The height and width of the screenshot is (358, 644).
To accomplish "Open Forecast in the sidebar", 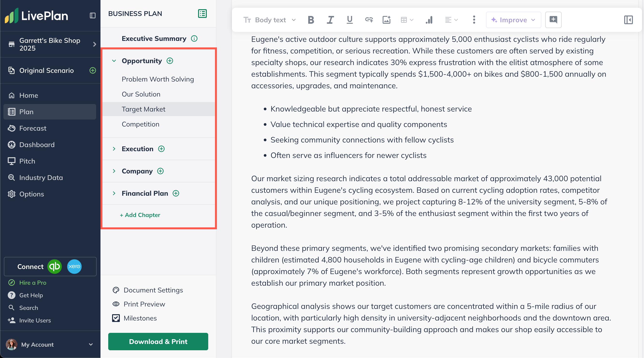I will pos(33,128).
